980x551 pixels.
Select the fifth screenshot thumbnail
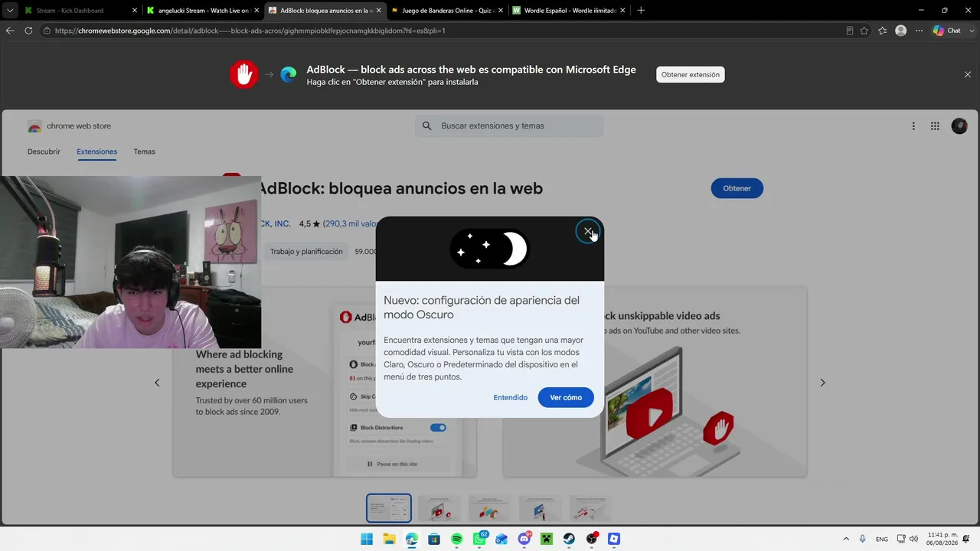click(x=591, y=508)
